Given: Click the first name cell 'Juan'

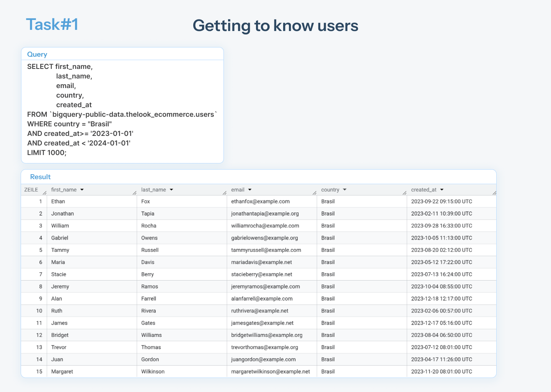Looking at the screenshot, I should [57, 359].
